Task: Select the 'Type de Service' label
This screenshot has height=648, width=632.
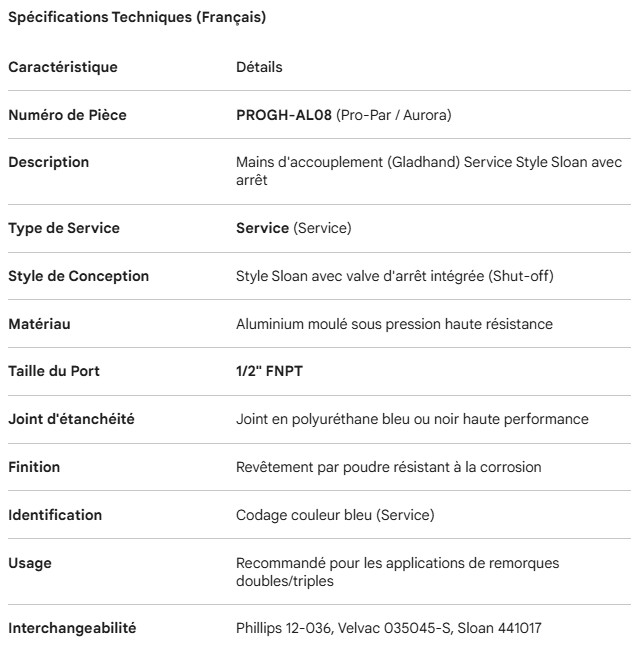Action: tap(64, 228)
